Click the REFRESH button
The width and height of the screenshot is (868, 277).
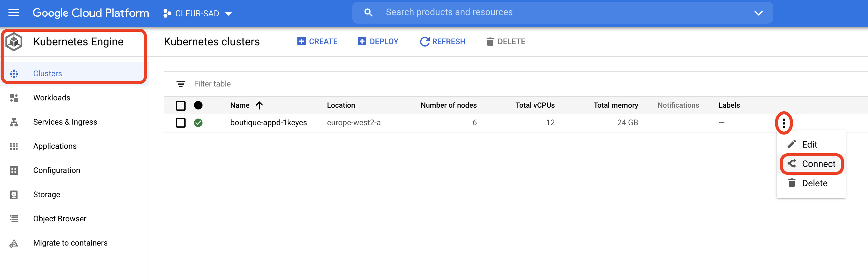coord(442,41)
